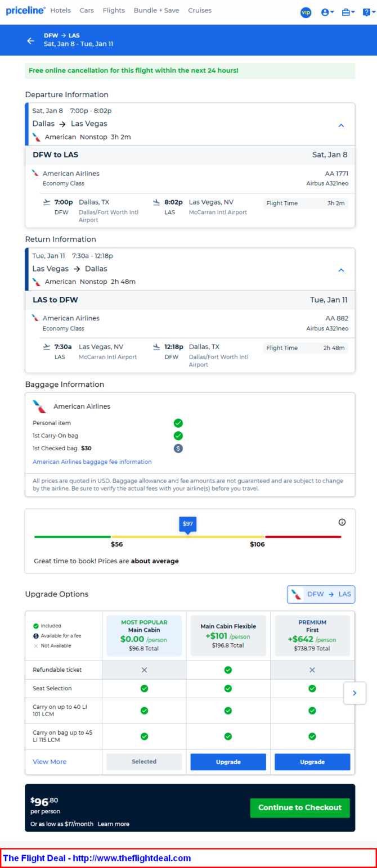
Task: Click American Airlines logo in departure summary
Action: (37, 137)
